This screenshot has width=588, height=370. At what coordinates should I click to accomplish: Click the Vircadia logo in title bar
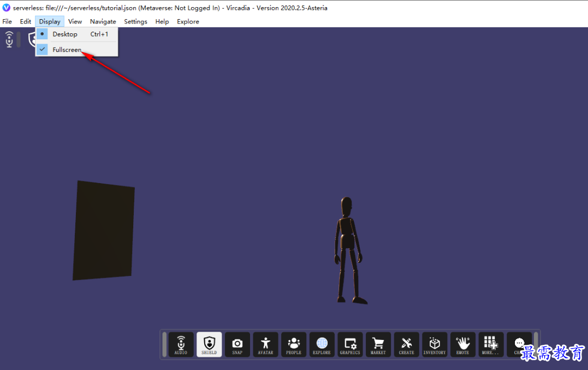click(x=7, y=8)
